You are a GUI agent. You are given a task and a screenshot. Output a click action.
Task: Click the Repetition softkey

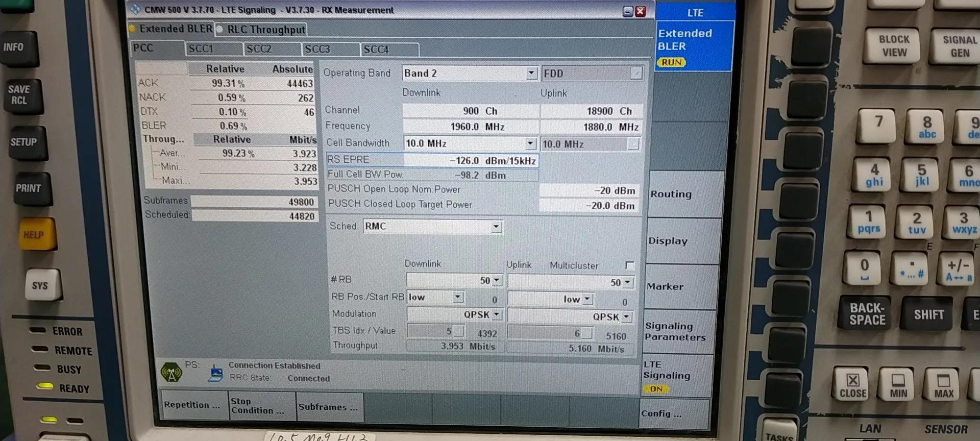194,406
